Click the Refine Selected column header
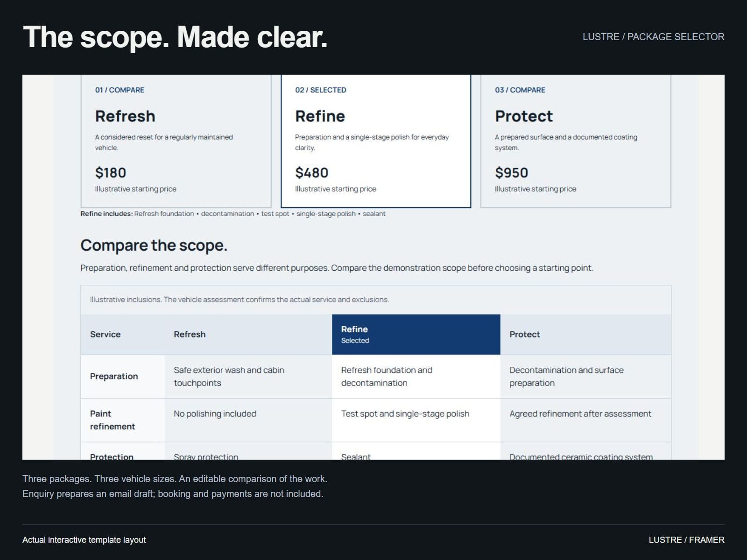The image size is (747, 560). tap(416, 335)
